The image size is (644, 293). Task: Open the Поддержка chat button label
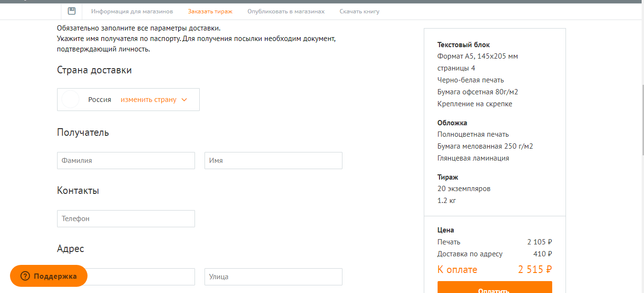point(55,276)
